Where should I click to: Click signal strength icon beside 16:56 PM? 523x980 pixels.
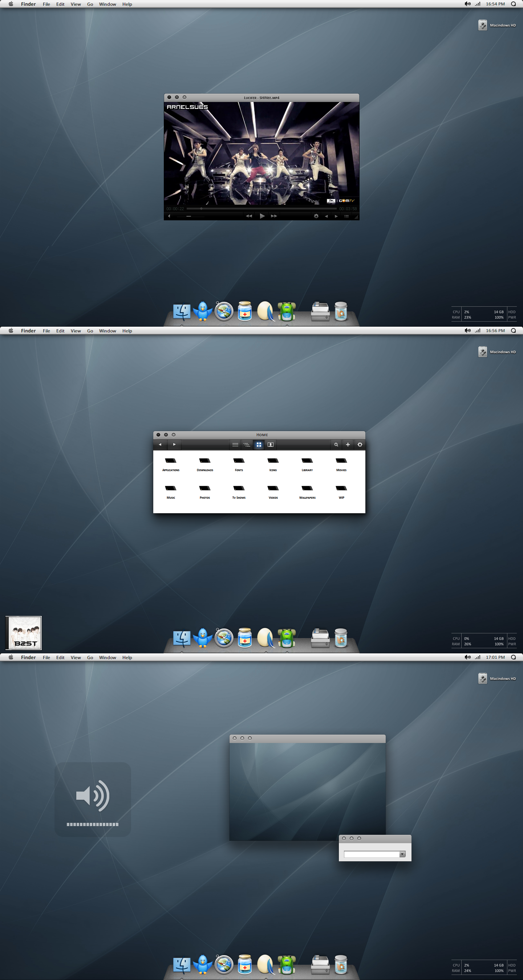click(477, 331)
